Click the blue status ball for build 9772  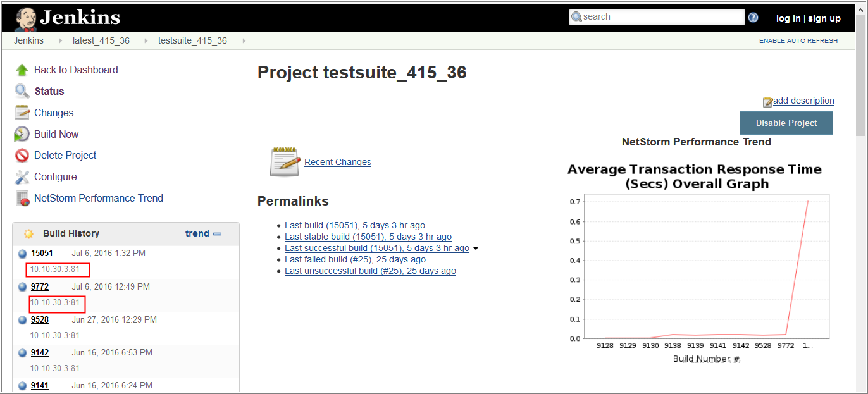tap(23, 287)
